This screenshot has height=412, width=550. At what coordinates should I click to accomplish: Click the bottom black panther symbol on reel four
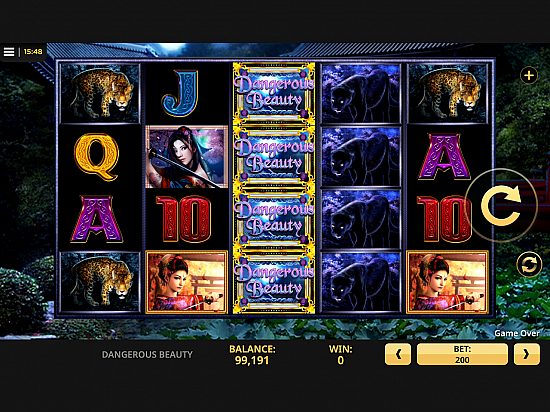(361, 282)
